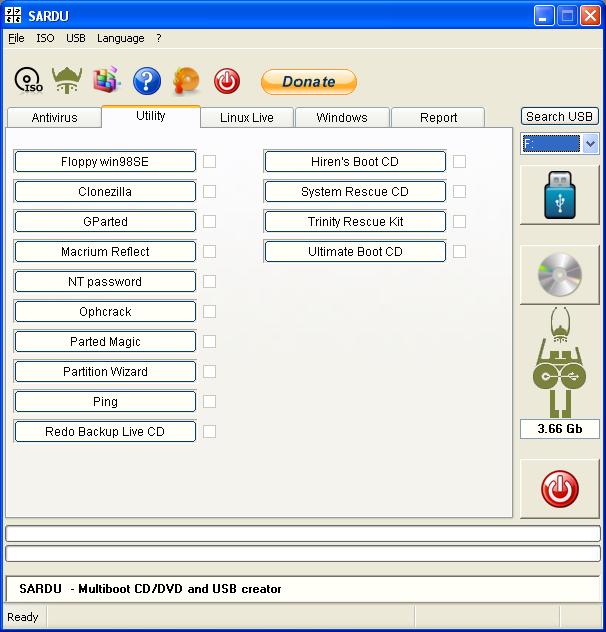
Task: Click the Floppy win98SE button
Action: pyautogui.click(x=105, y=162)
